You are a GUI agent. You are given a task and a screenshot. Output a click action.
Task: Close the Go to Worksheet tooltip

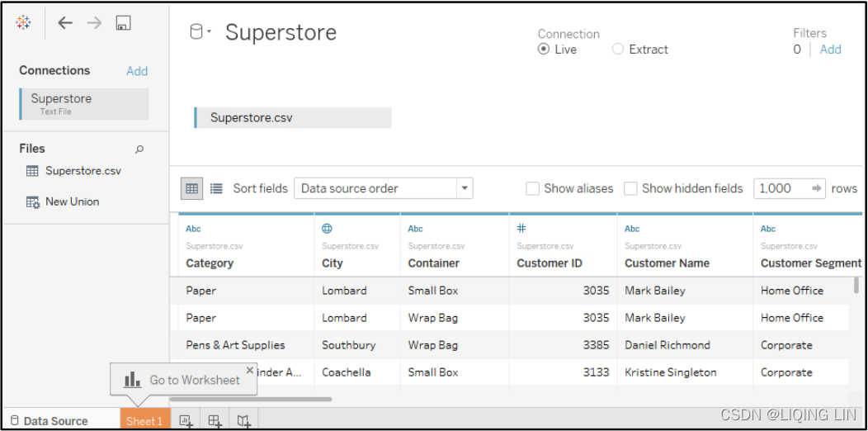tap(250, 370)
